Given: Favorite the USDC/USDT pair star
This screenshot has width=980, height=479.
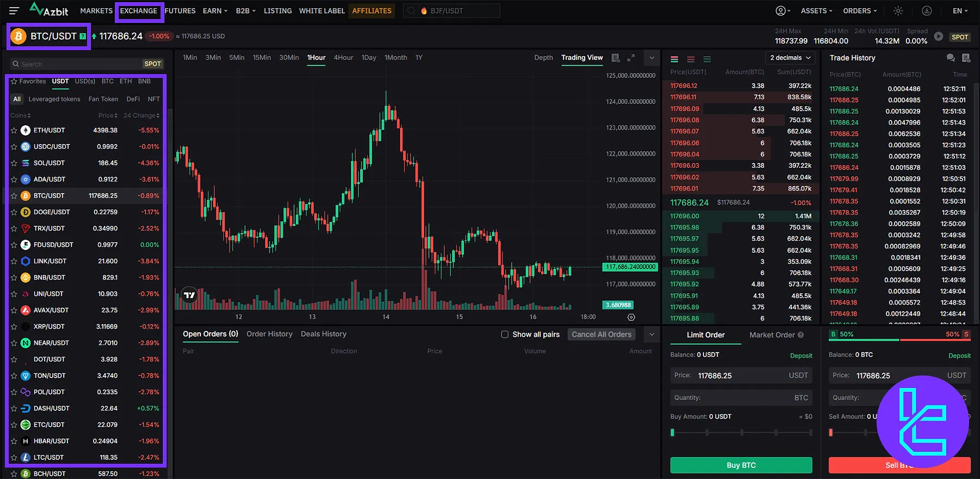Looking at the screenshot, I should [x=14, y=147].
